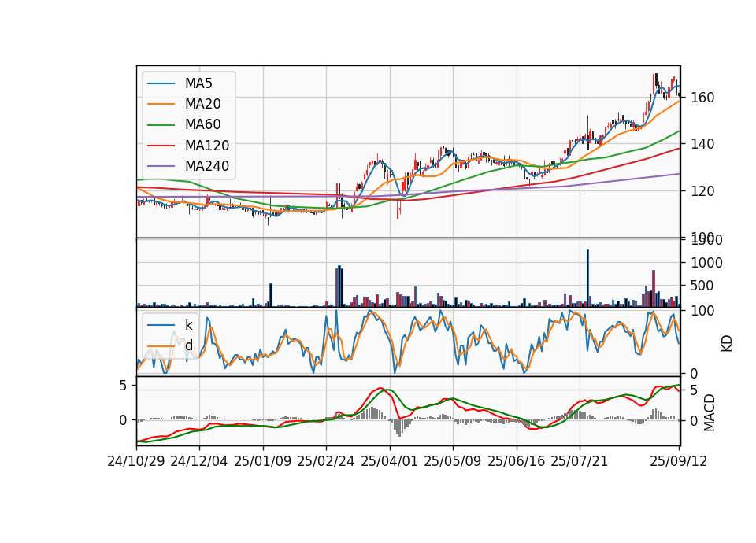This screenshot has height=543, width=756.
Task: Click the purple MA240 legend line sample
Action: pos(161,166)
